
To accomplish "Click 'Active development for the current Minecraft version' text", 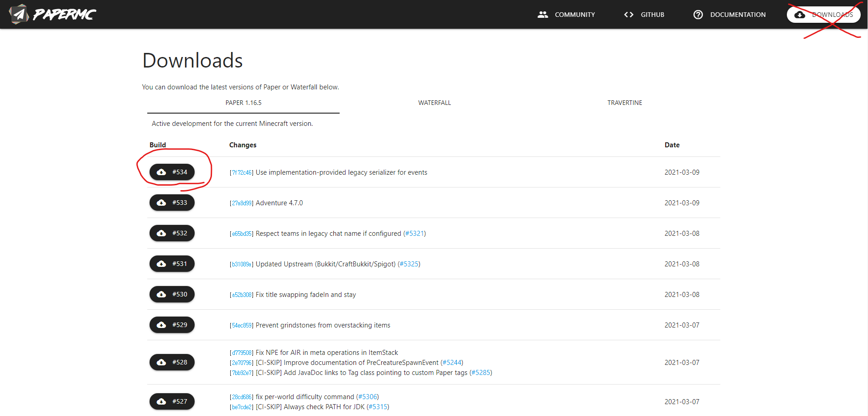I will point(232,124).
